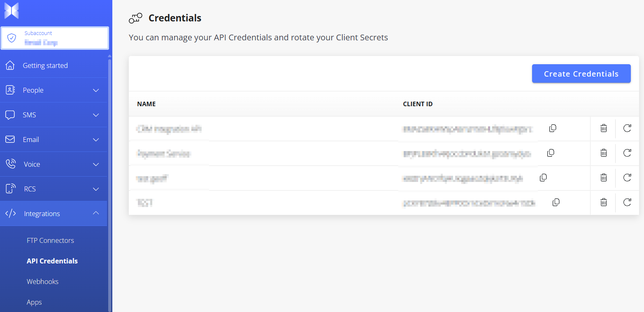Delete the last credential via trash icon
The width and height of the screenshot is (644, 312).
tap(603, 203)
